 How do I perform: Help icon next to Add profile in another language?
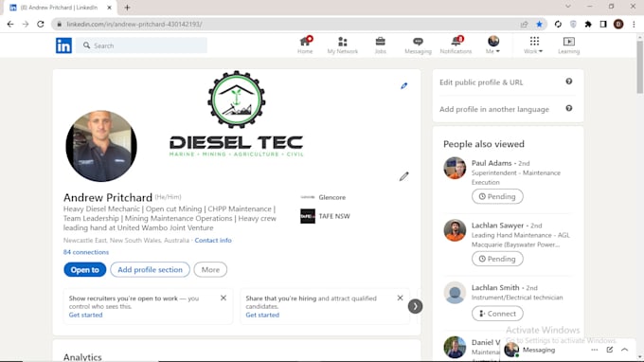(x=569, y=108)
